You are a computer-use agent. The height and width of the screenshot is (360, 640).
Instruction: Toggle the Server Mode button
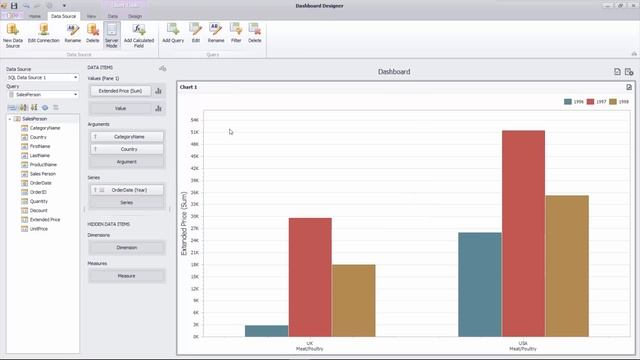pyautogui.click(x=111, y=36)
